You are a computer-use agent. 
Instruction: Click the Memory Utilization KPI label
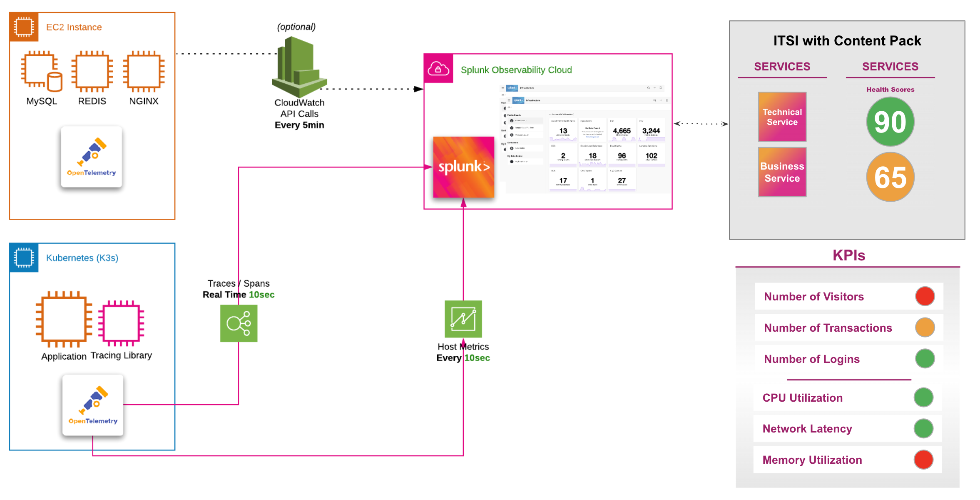[x=812, y=460]
